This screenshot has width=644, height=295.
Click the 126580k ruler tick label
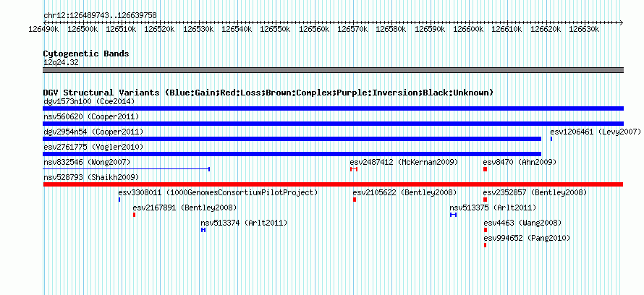click(x=391, y=29)
